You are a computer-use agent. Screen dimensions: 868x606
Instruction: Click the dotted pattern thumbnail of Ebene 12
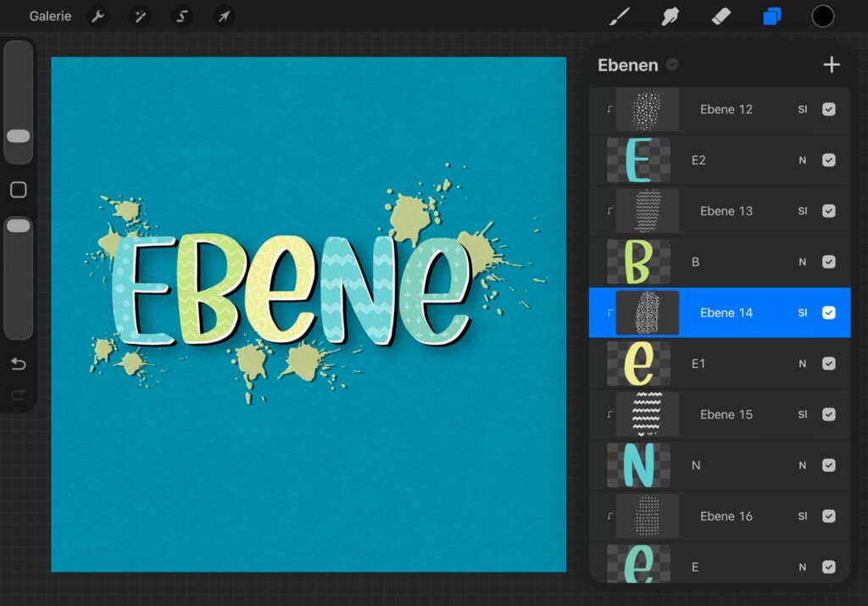647,109
